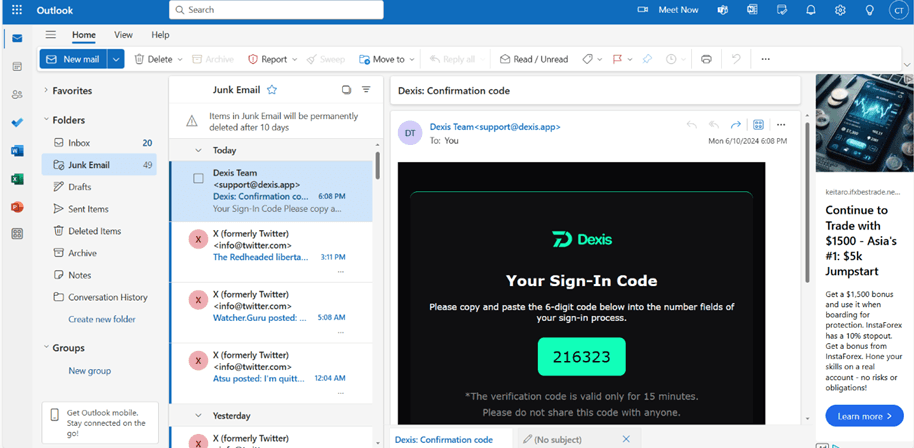Viewport: 914px width, 448px height.
Task: Click Meet Now in the header
Action: pyautogui.click(x=668, y=10)
